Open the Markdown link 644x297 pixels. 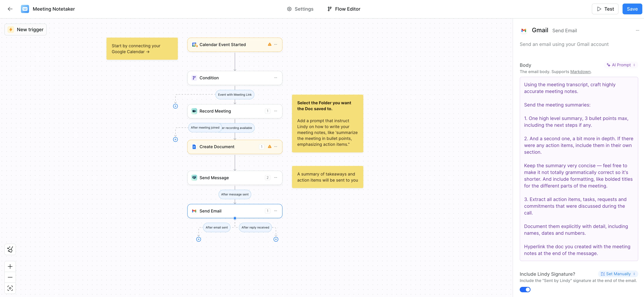point(580,72)
